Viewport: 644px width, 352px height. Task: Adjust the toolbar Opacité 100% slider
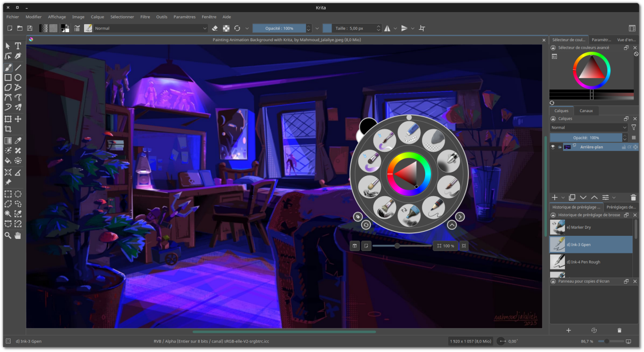[279, 28]
